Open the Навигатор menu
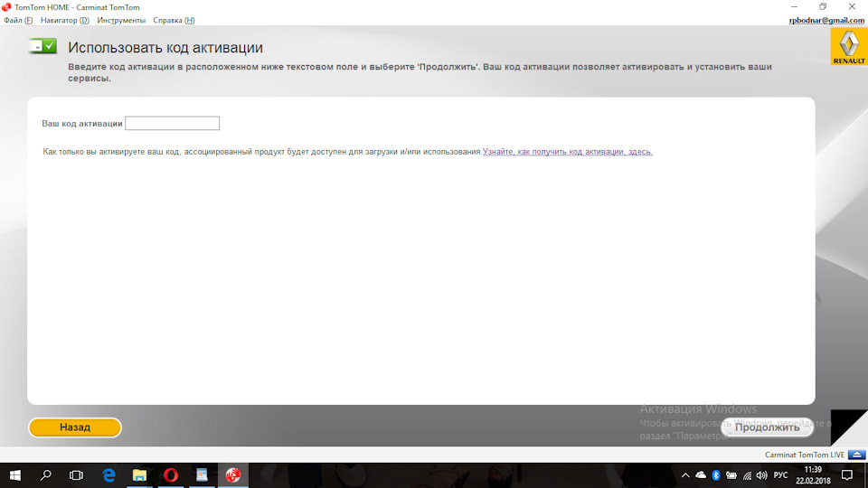Viewport: 868px width, 488px height. pyautogui.click(x=65, y=21)
